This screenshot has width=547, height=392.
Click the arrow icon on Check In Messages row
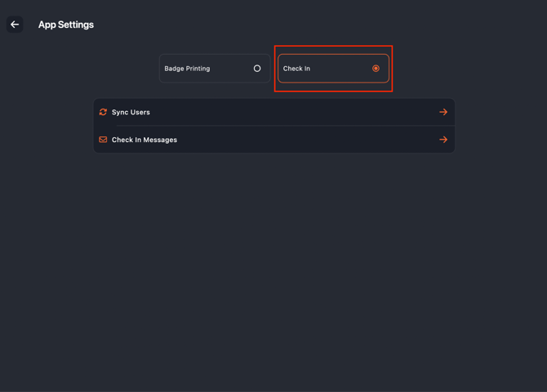coord(443,140)
